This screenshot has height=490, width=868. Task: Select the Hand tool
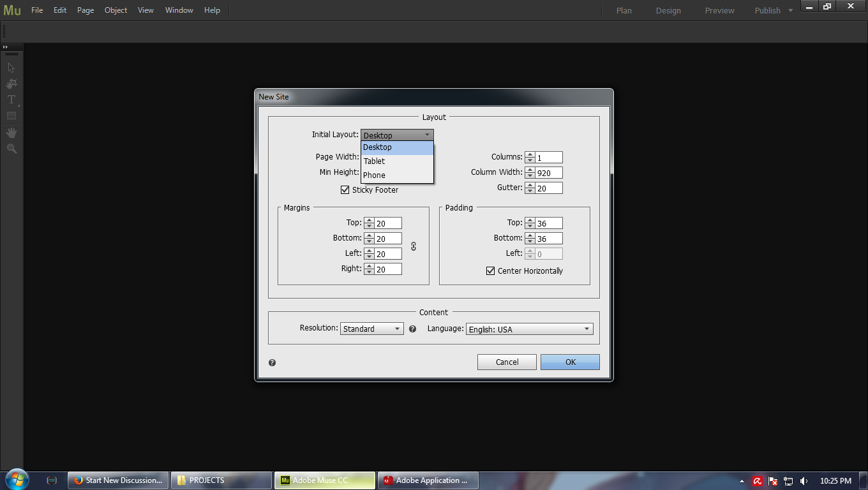pos(11,133)
